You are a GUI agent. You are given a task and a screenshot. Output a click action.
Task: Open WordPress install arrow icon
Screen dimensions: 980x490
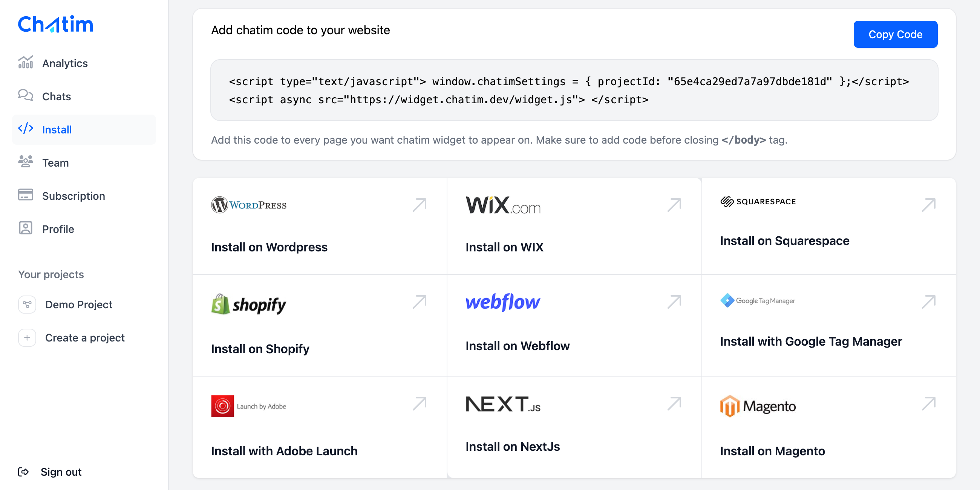point(420,205)
